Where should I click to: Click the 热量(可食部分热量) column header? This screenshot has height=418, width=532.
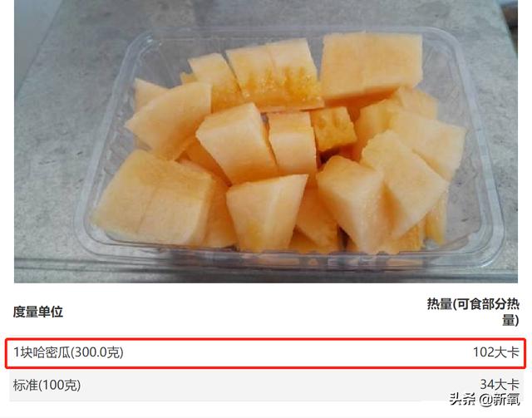click(x=473, y=312)
